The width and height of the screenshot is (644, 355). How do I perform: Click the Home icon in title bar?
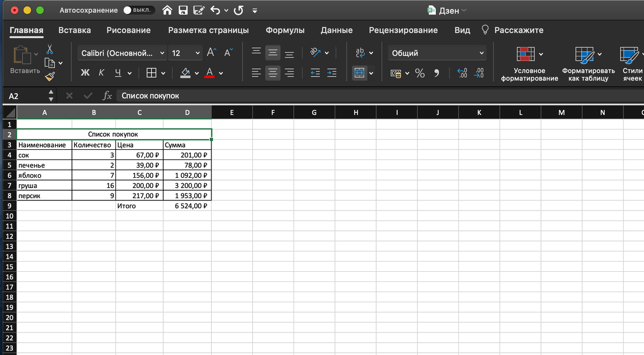click(167, 10)
